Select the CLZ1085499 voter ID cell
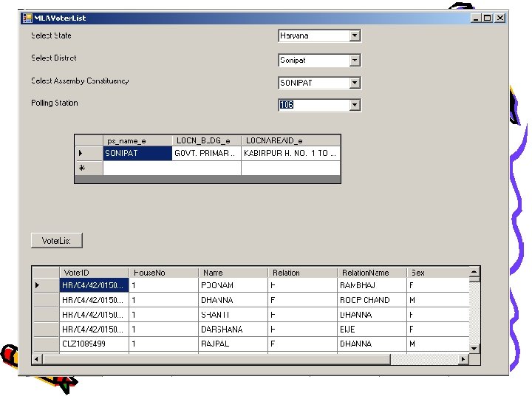This screenshot has height=399, width=532. [95, 344]
